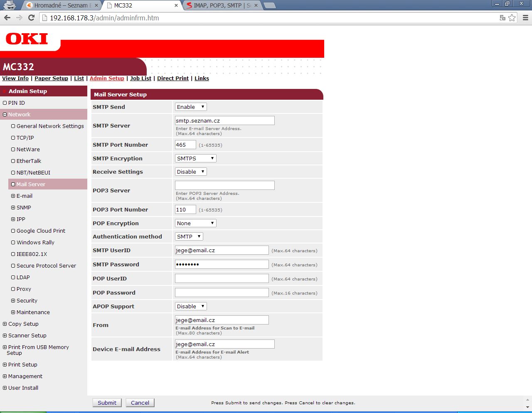Viewport: 532px width, 413px height.
Task: Open the Direct Print page
Action: tap(173, 78)
